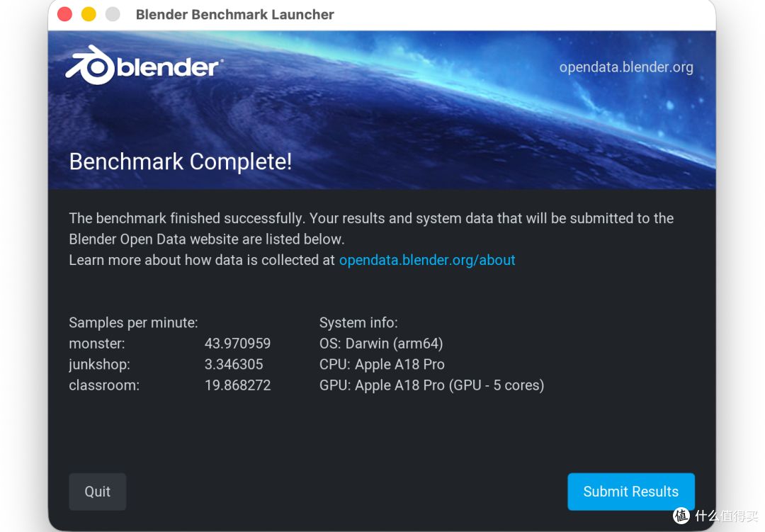Click the 'Benchmark Complete!' heading
The image size is (765, 532).
click(x=181, y=162)
